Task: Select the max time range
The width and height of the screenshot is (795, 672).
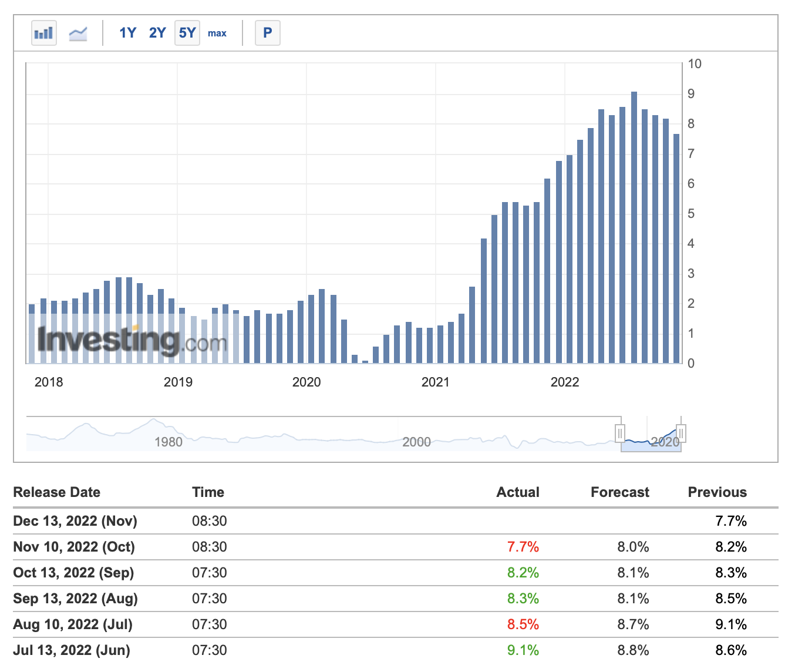Action: click(x=217, y=33)
